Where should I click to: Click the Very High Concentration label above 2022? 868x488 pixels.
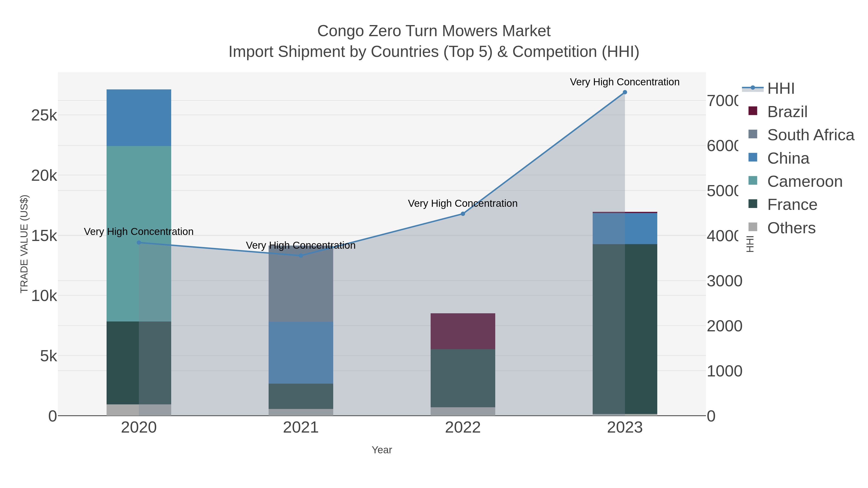(463, 203)
